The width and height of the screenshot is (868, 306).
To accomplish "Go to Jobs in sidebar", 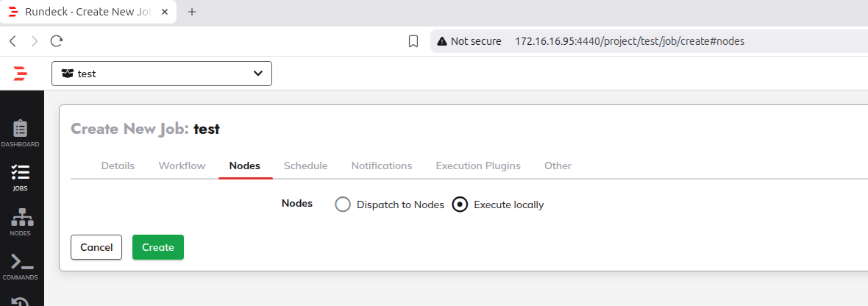I will [x=21, y=177].
